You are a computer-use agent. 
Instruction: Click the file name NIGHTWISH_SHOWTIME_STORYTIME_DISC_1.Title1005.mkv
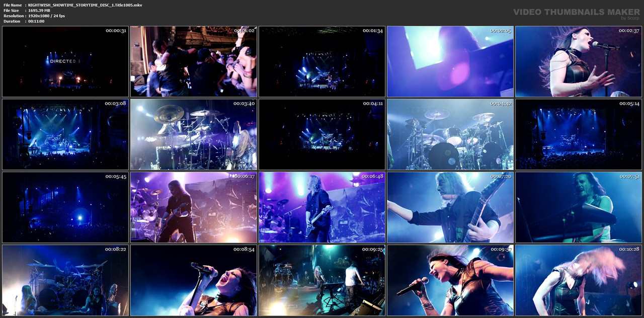(85, 5)
